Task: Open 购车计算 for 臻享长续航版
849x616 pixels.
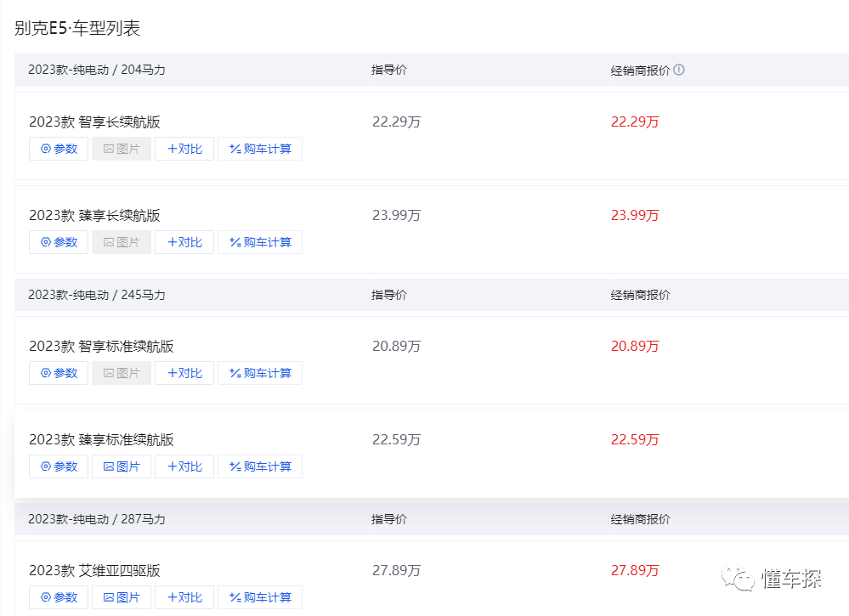Action: [260, 242]
